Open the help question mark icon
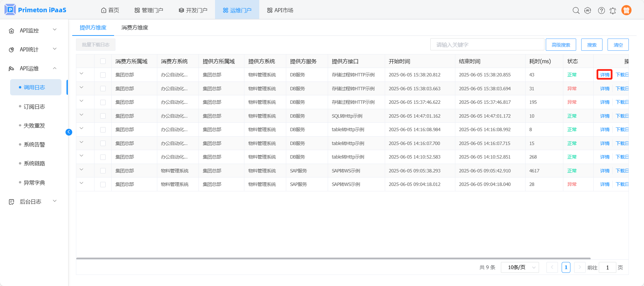Screen dimensions: 644x286 coord(601,10)
